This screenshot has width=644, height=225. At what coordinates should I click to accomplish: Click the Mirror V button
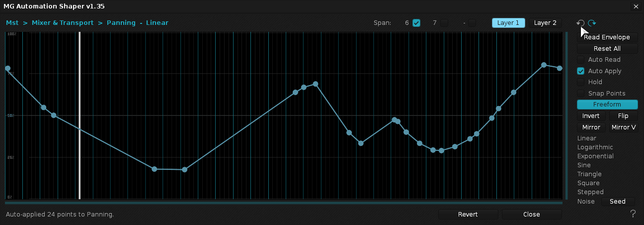tap(623, 127)
